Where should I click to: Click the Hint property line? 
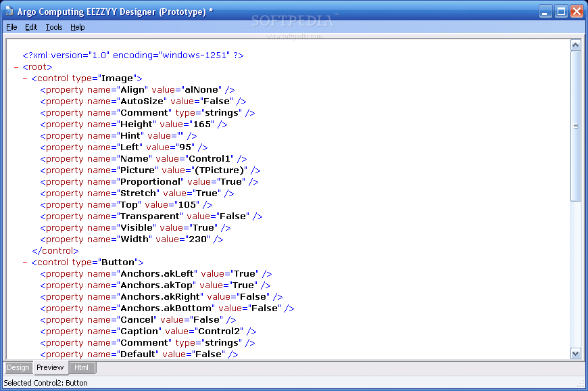point(118,136)
